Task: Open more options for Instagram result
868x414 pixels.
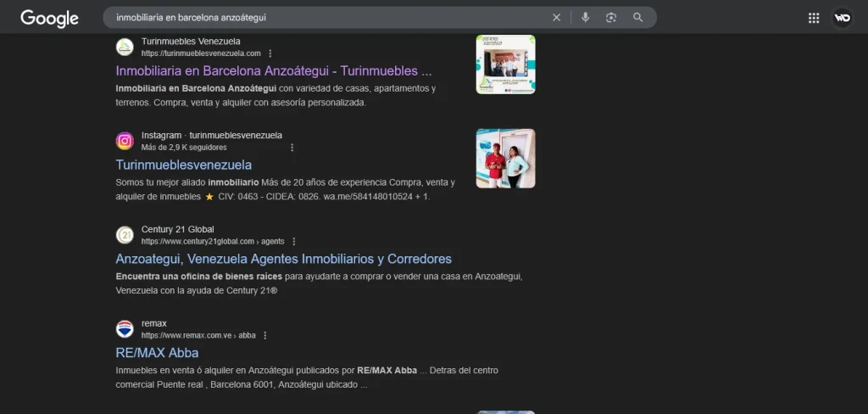Action: (292, 148)
